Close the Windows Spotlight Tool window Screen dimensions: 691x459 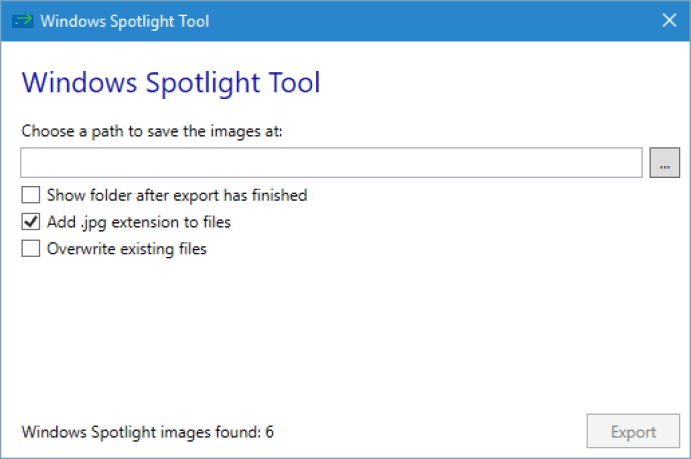[669, 20]
